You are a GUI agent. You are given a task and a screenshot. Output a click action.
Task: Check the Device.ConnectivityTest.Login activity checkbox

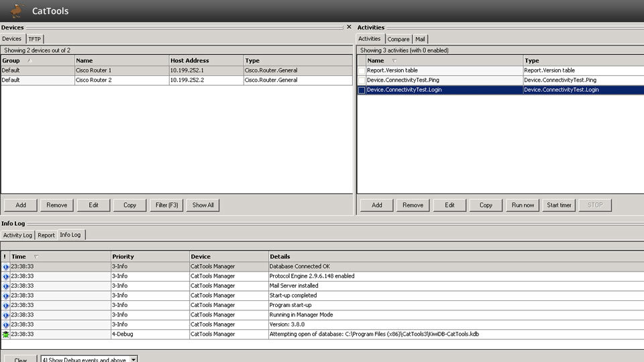click(x=362, y=90)
